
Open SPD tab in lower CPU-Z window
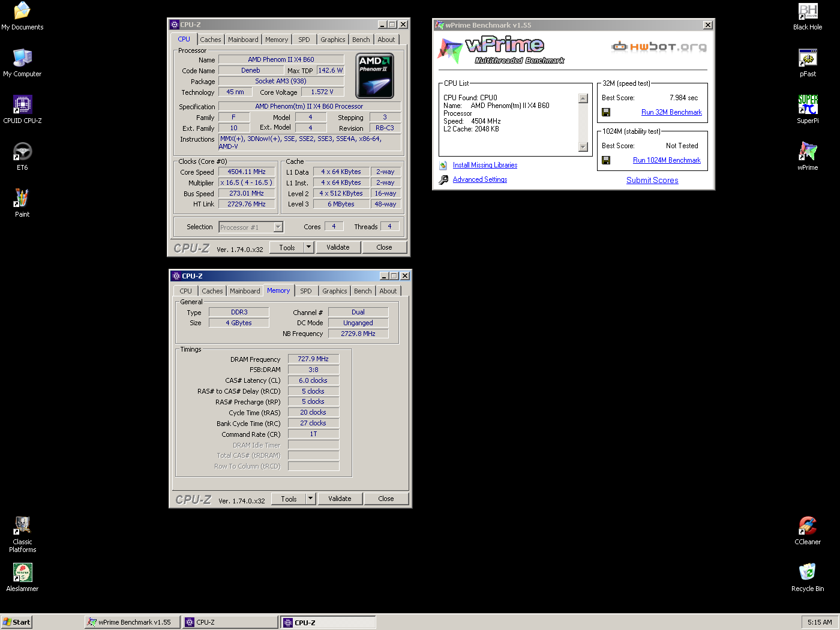pyautogui.click(x=306, y=291)
